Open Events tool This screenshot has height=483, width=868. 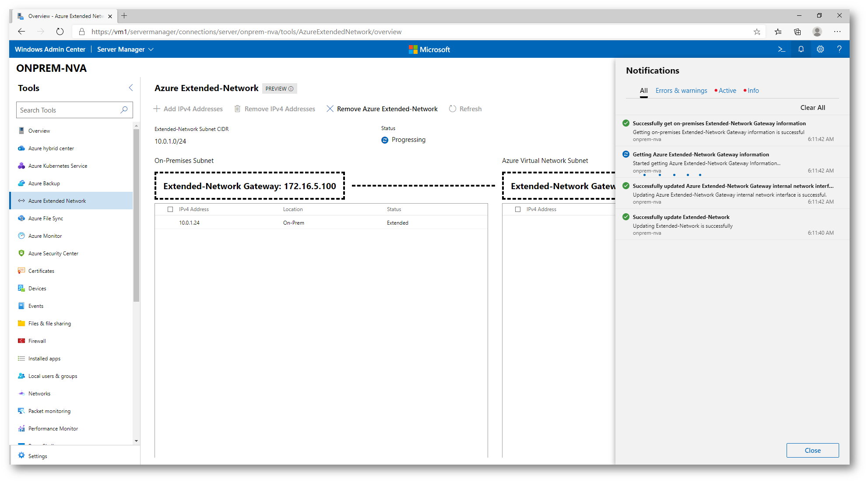pyautogui.click(x=71, y=306)
